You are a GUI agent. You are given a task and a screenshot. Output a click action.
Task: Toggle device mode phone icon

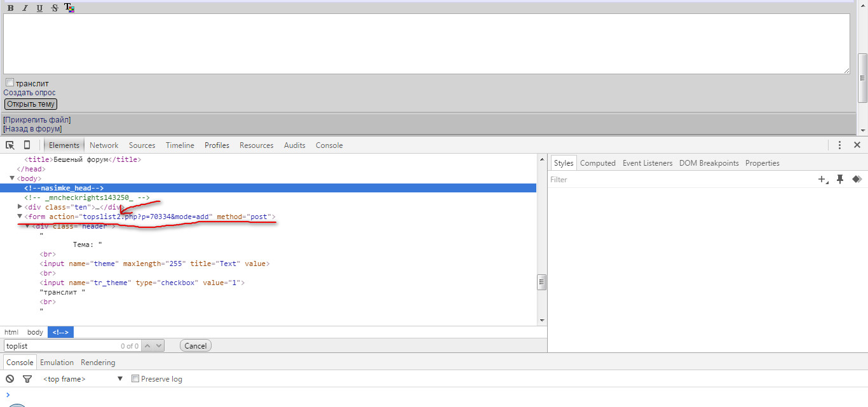pyautogui.click(x=27, y=145)
